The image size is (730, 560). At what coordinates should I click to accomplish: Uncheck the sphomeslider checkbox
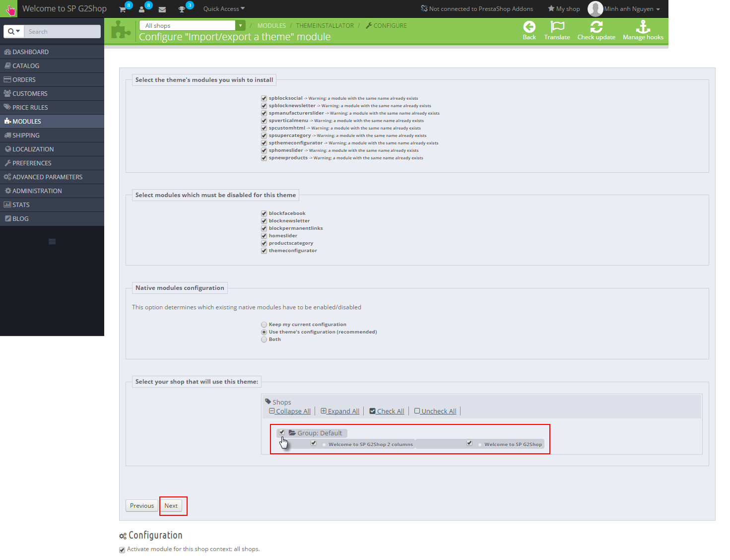tap(264, 150)
